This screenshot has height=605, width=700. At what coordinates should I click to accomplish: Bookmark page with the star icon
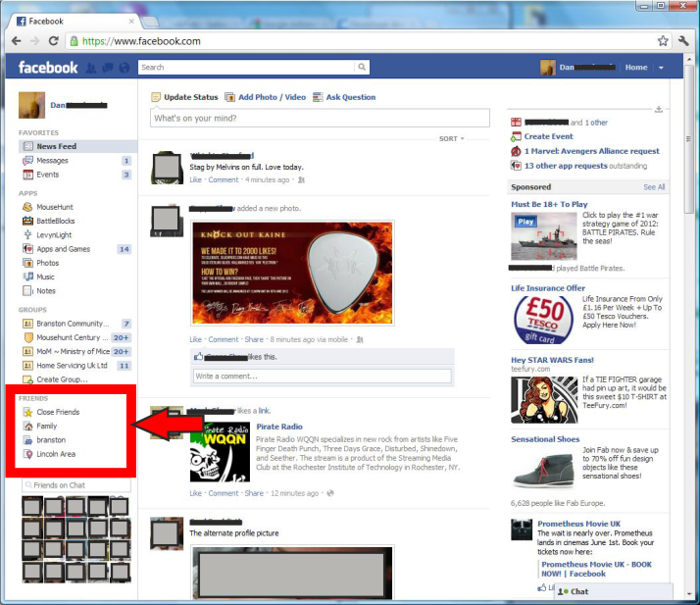click(x=663, y=41)
